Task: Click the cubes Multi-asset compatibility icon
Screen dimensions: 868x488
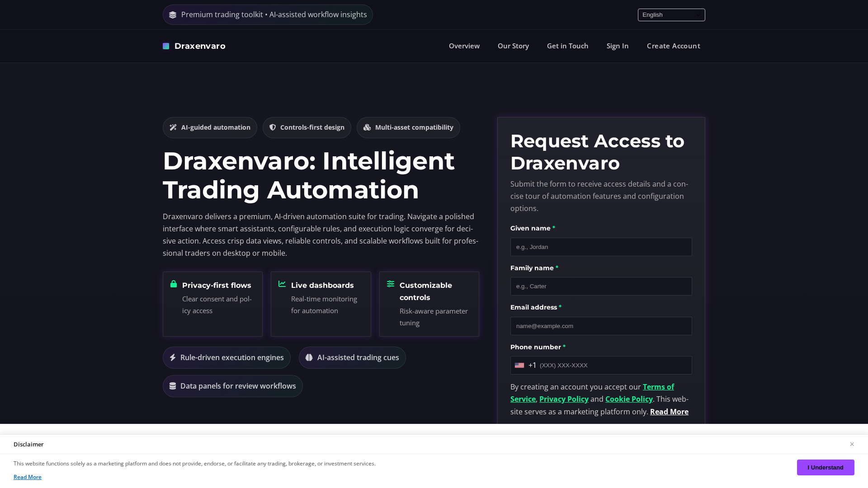Action: 367,127
